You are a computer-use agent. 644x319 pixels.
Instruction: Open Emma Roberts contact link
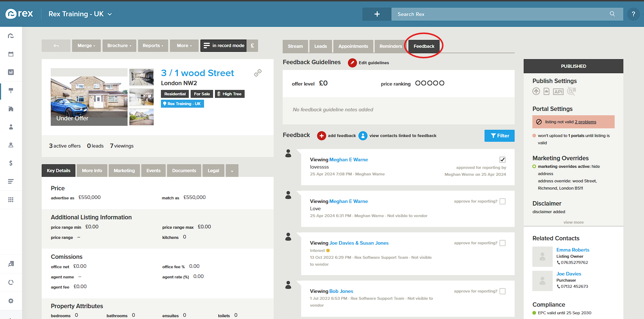coord(573,250)
